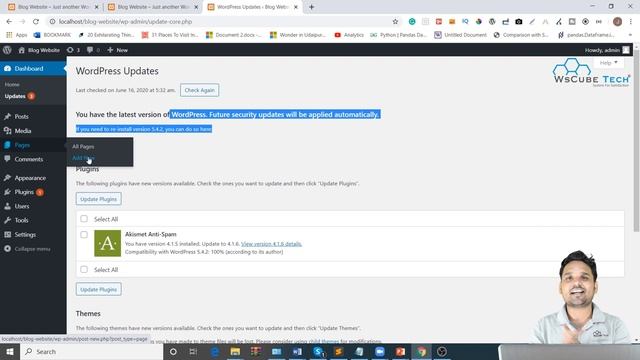This screenshot has width=640, height=360.
Task: Open Windows Start menu
Action: coord(10,351)
